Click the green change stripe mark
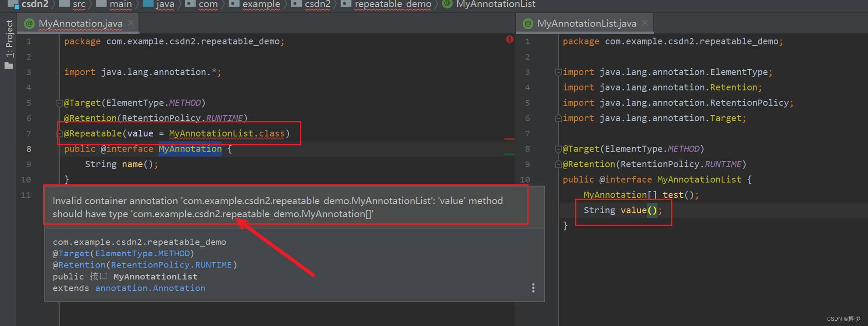This screenshot has width=868, height=326. (x=509, y=154)
